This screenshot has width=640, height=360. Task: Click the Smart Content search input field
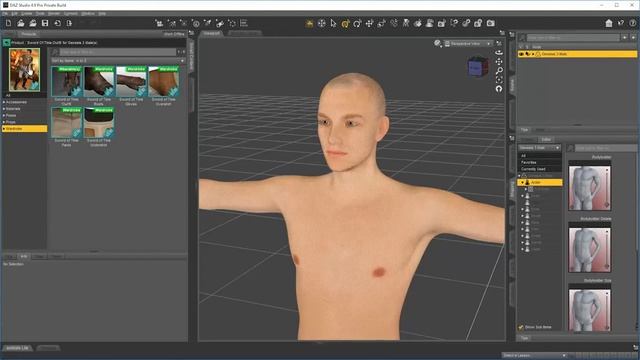118,52
